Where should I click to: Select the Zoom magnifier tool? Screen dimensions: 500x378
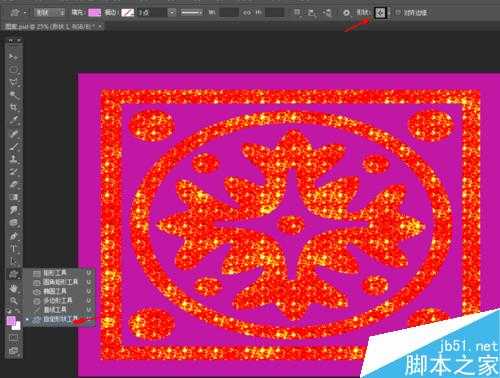point(14,301)
